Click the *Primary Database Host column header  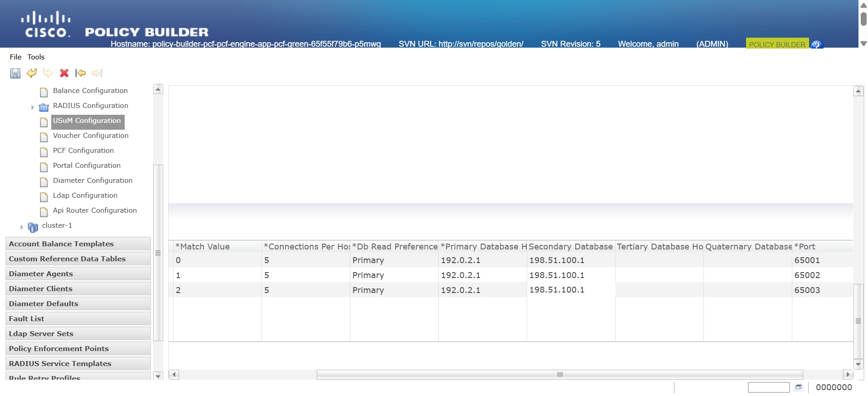tap(483, 246)
